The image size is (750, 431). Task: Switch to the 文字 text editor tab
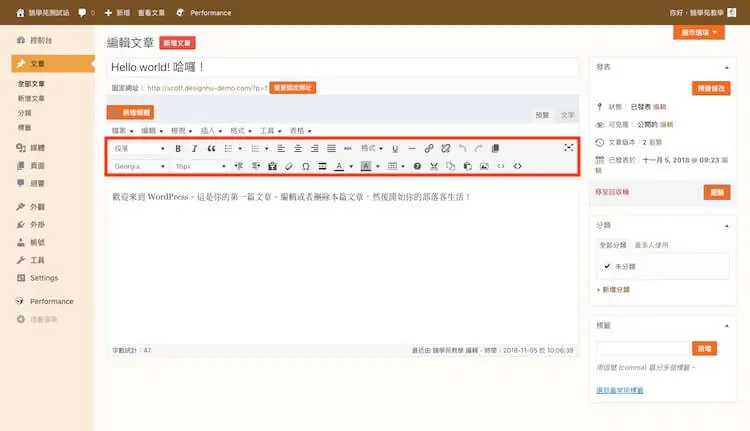[567, 115]
